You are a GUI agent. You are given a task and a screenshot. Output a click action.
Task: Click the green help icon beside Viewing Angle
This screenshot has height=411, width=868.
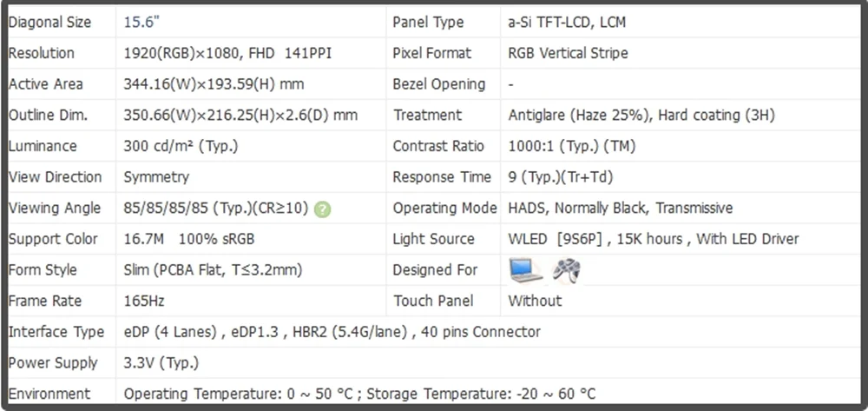coord(323,209)
